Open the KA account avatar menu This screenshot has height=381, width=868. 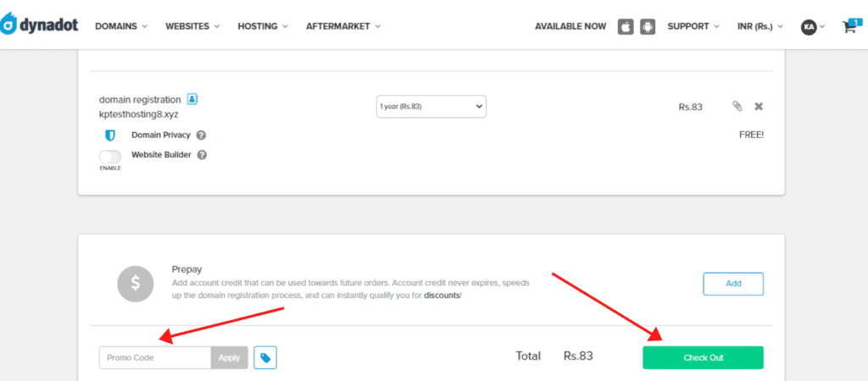pyautogui.click(x=812, y=26)
